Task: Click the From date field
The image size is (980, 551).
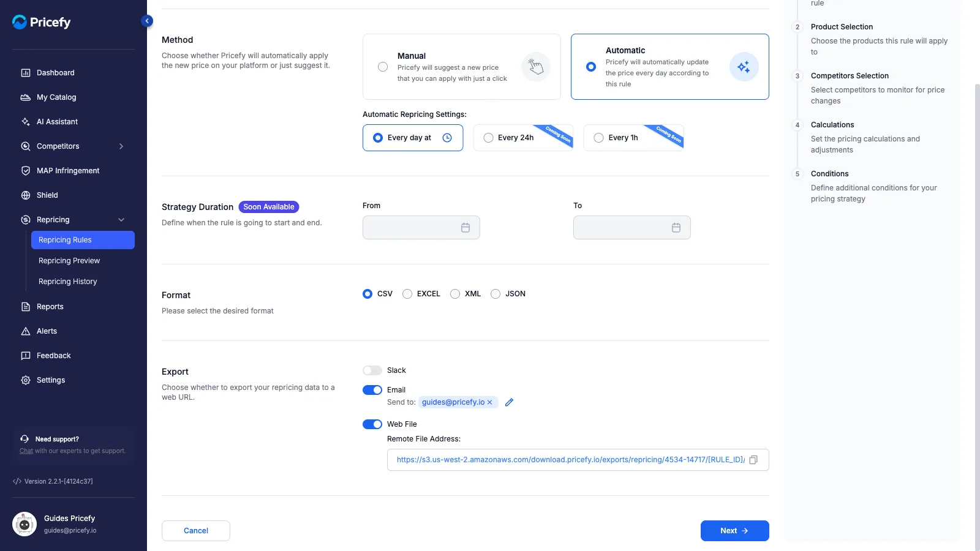Action: click(x=421, y=228)
